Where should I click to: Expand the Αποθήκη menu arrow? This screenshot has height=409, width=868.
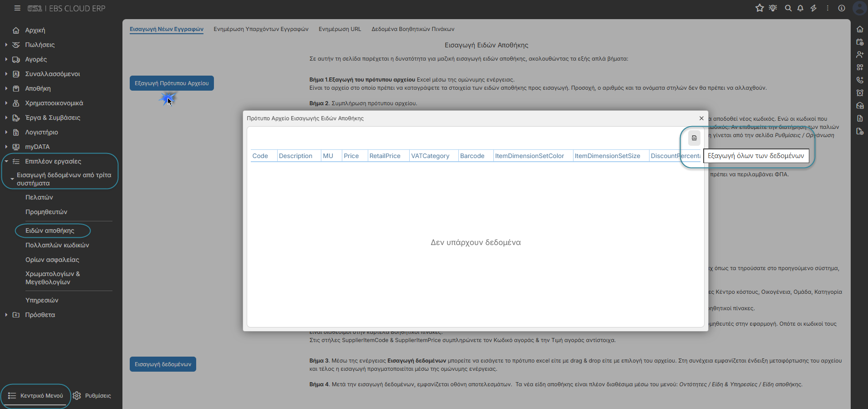click(6, 88)
